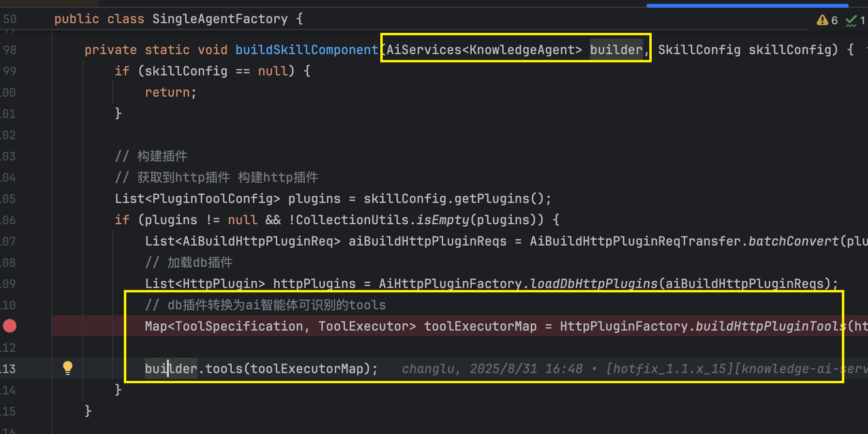868x434 pixels.
Task: Click gutter line number 99
Action: pos(10,71)
